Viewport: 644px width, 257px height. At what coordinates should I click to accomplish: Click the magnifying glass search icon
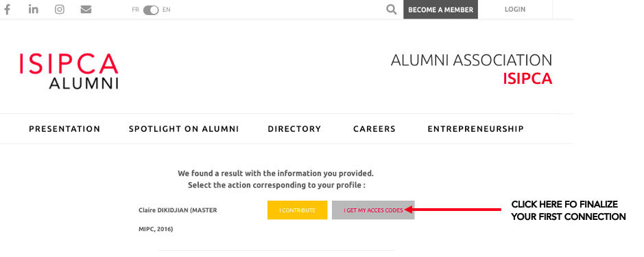pyautogui.click(x=392, y=10)
